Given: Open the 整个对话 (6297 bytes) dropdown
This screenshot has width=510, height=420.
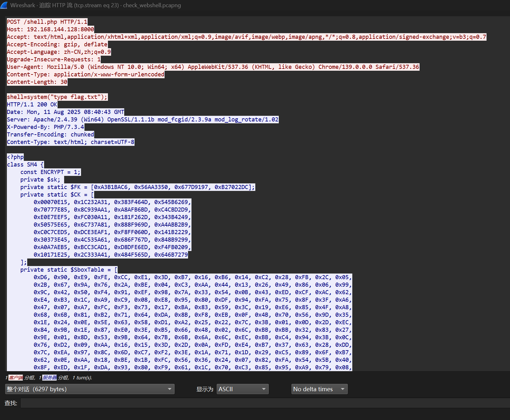Looking at the screenshot, I should click(89, 389).
